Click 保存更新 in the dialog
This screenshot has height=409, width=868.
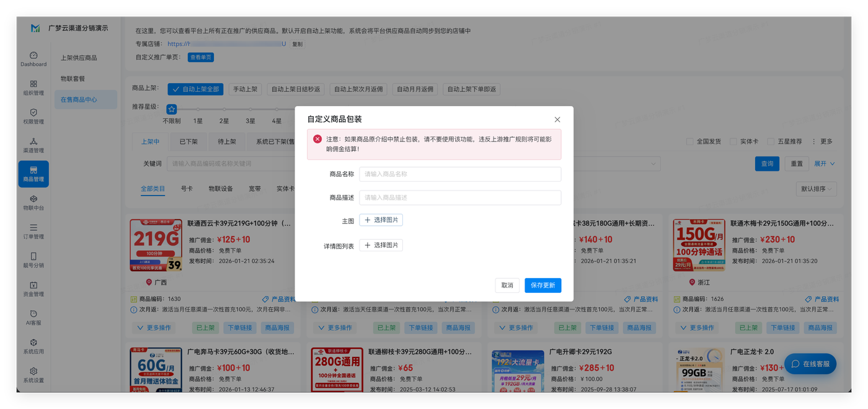pos(542,285)
